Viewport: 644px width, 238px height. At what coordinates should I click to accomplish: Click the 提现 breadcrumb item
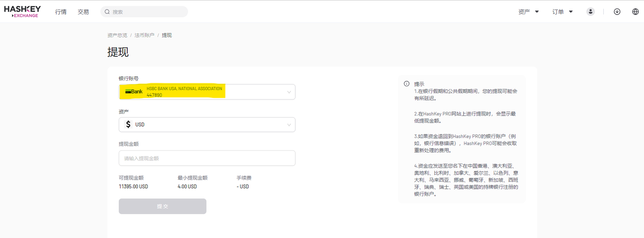point(167,35)
